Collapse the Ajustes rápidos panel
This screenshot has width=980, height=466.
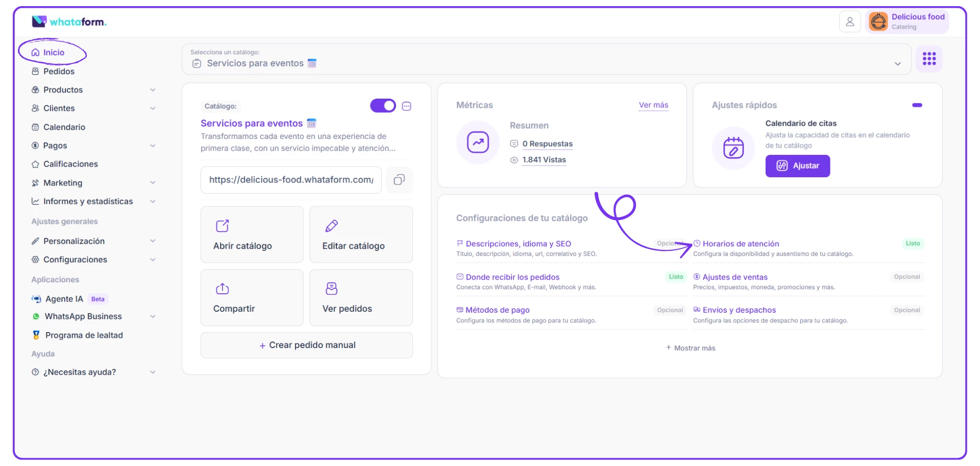pos(917,105)
